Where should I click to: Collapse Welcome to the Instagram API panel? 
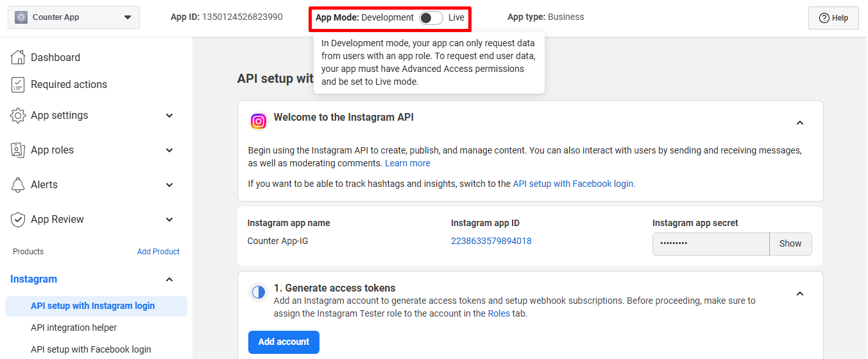[800, 123]
